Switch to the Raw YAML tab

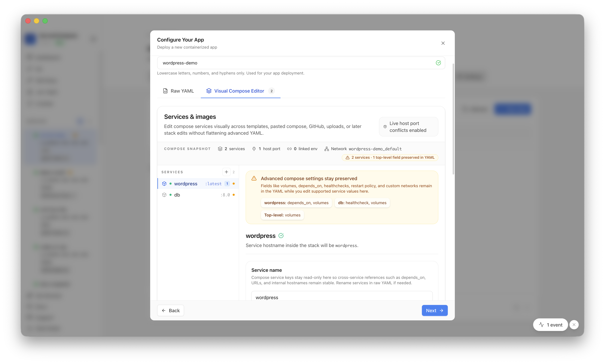(x=178, y=91)
